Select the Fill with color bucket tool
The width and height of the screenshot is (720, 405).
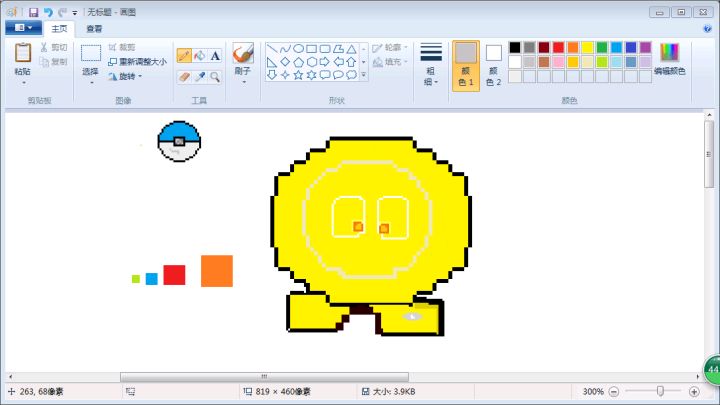tap(200, 56)
